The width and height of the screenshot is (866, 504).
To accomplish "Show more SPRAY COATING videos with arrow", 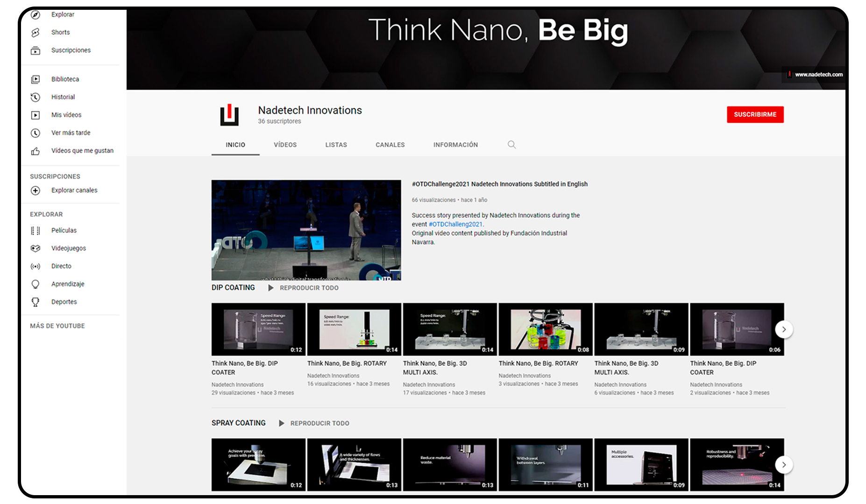I will tap(783, 465).
